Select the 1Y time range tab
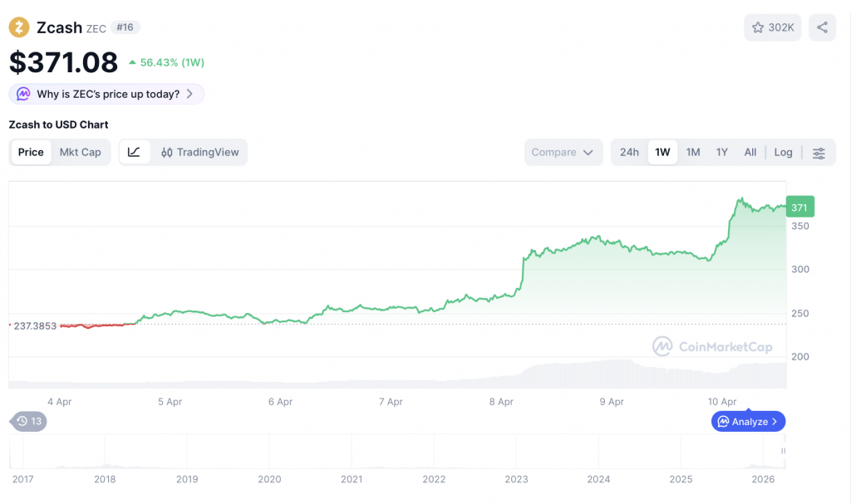The width and height of the screenshot is (851, 504). click(722, 152)
